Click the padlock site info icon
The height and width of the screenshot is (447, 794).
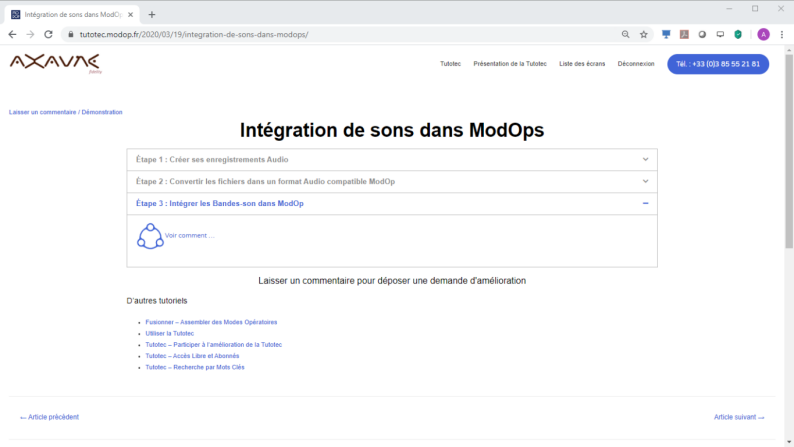click(x=70, y=34)
